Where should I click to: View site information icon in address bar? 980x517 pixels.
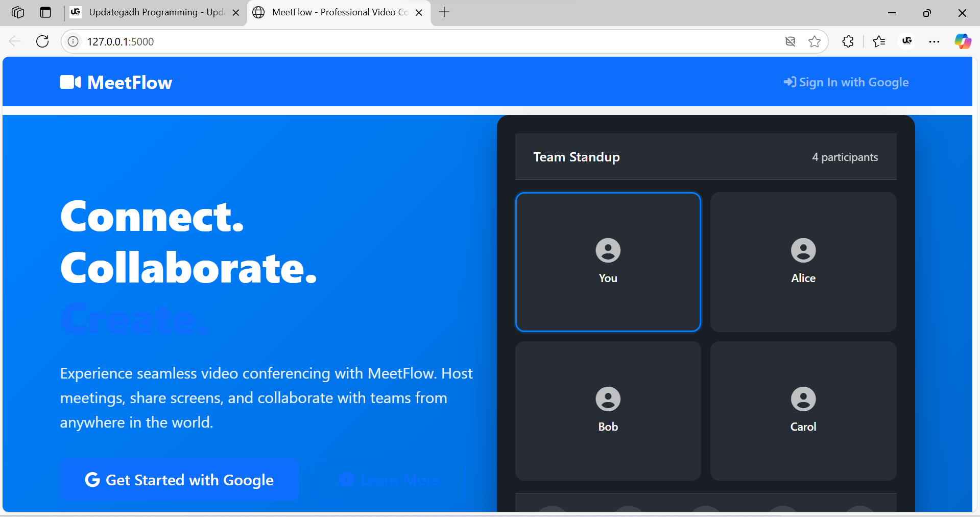74,41
